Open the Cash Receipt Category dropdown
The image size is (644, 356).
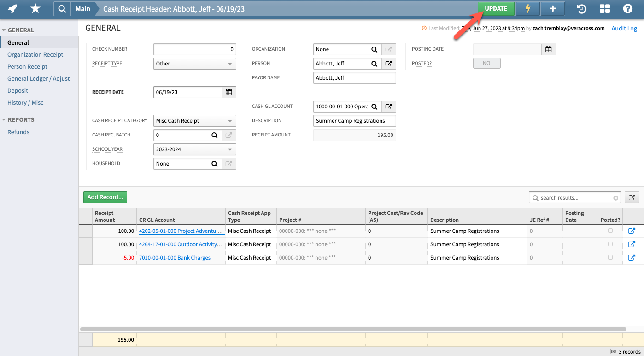[x=194, y=120]
